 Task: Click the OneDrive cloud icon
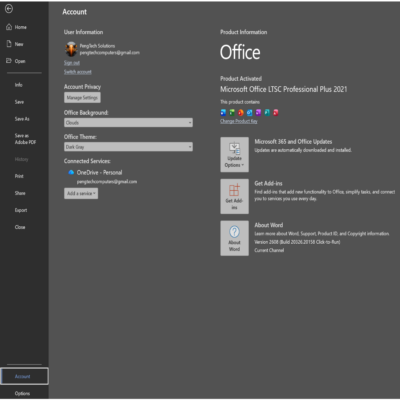pyautogui.click(x=71, y=172)
